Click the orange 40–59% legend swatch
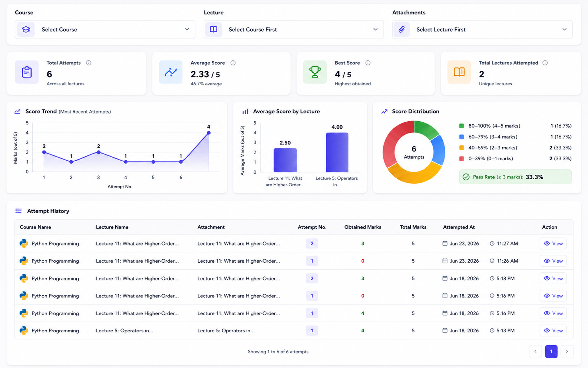The height and width of the screenshot is (368, 588). [x=462, y=148]
